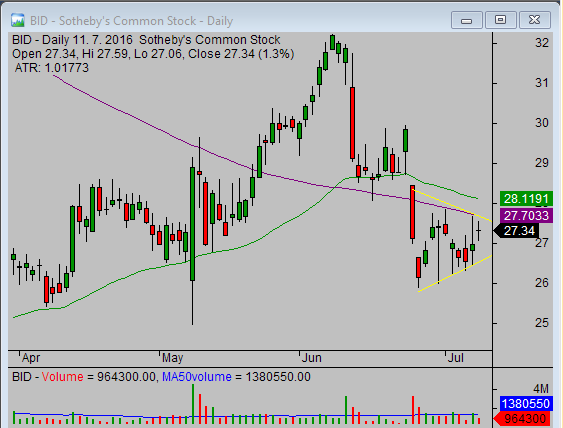Screen dimensions: 563x428
Task: Maximize the BID chart window
Action: click(x=500, y=20)
